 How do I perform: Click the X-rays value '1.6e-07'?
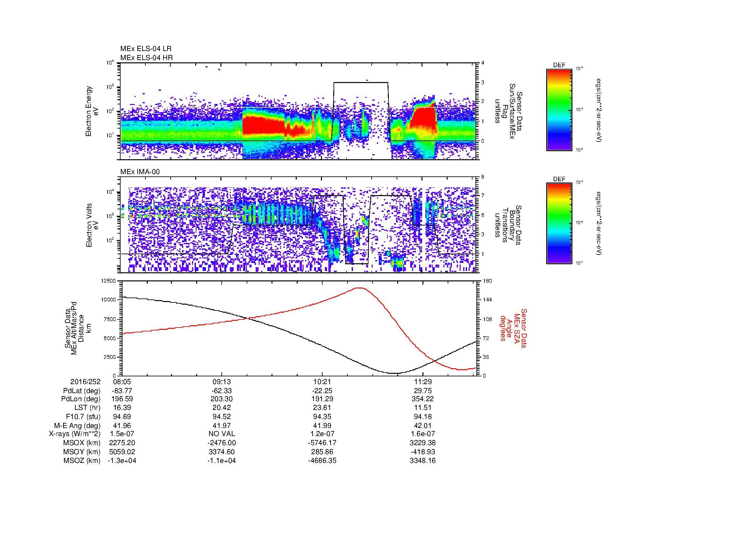pyautogui.click(x=422, y=434)
